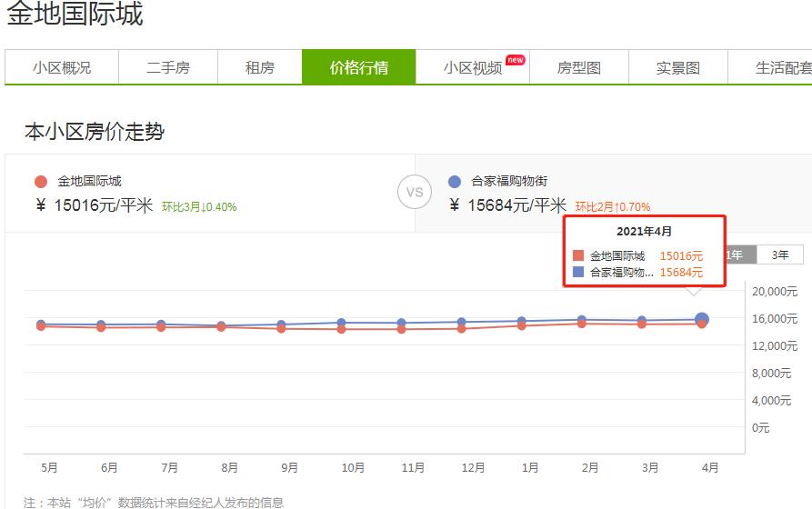
Task: Open the 小区概况 tab
Action: coord(62,67)
